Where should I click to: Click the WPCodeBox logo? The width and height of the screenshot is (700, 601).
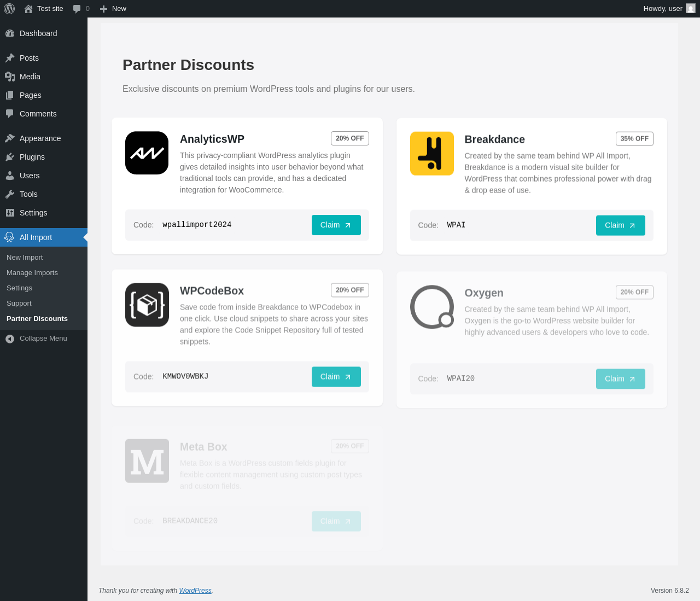coord(147,305)
